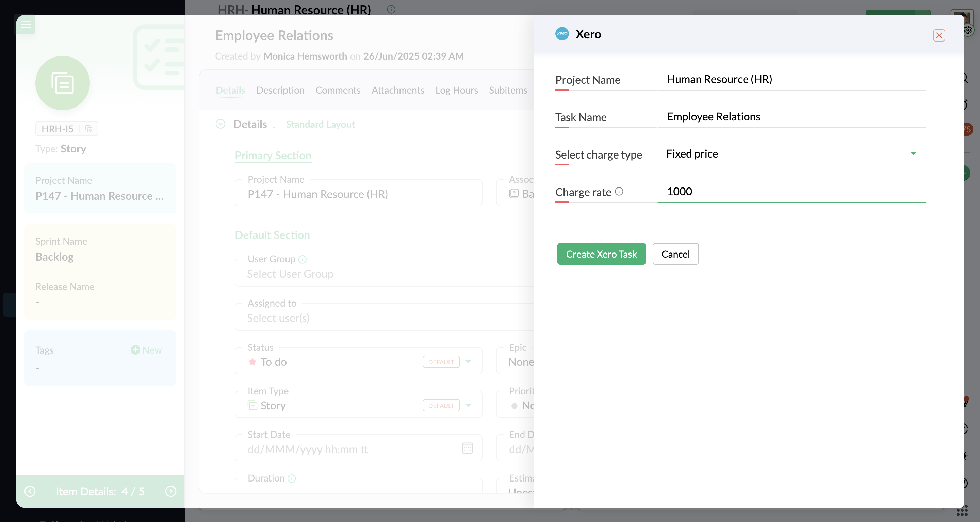Click the settings gear icon
Viewport: 980px width, 522px height.
click(967, 30)
